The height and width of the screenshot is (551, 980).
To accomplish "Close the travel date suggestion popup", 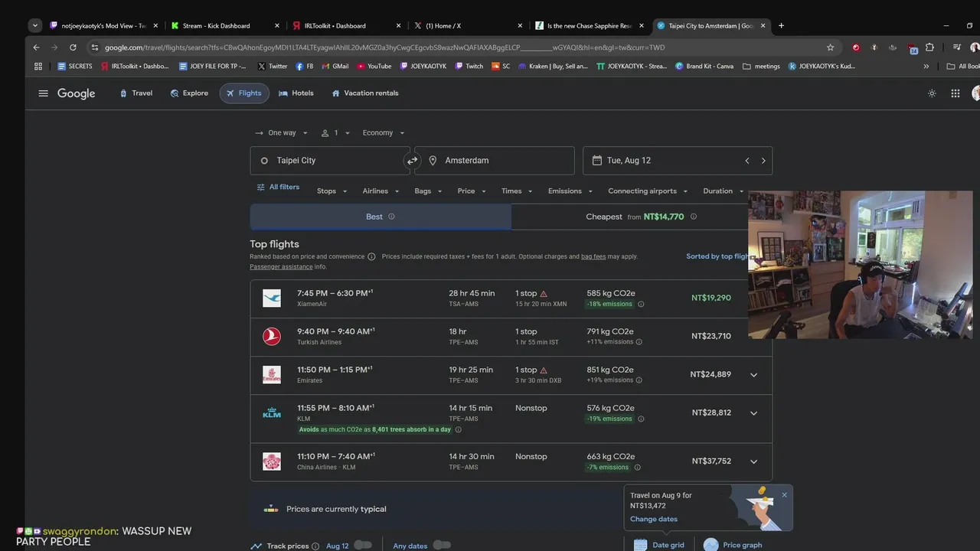I will click(784, 495).
